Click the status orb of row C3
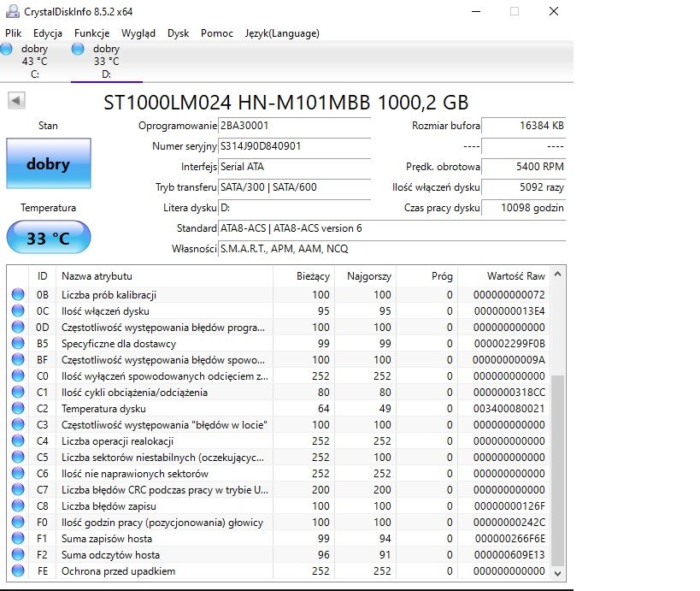The height and width of the screenshot is (591, 700). pos(18,424)
